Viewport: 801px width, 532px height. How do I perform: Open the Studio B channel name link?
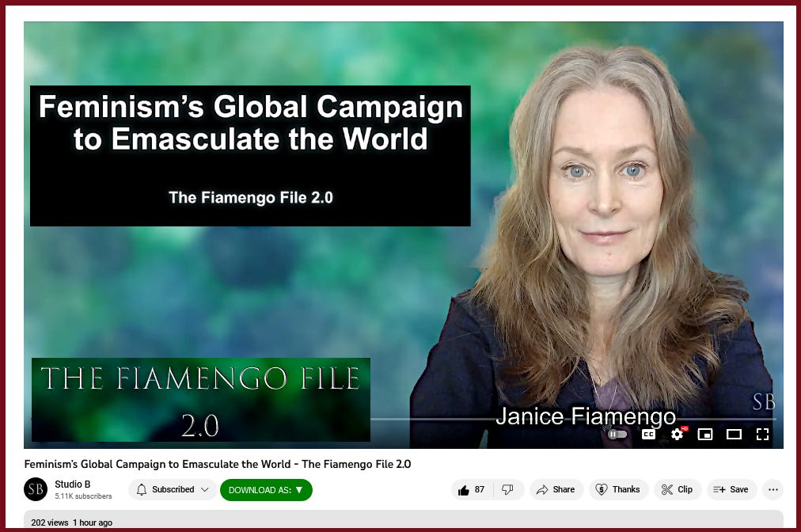(x=73, y=484)
